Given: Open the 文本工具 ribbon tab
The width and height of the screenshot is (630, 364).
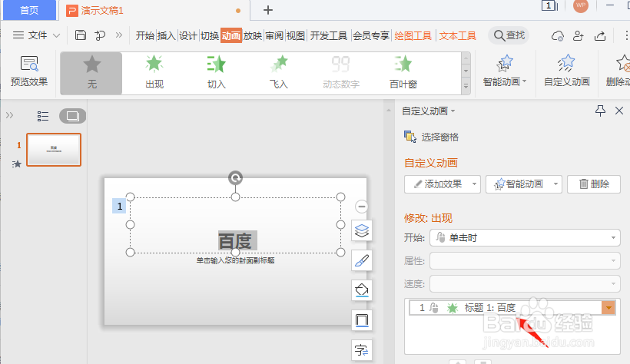Looking at the screenshot, I should pos(458,36).
